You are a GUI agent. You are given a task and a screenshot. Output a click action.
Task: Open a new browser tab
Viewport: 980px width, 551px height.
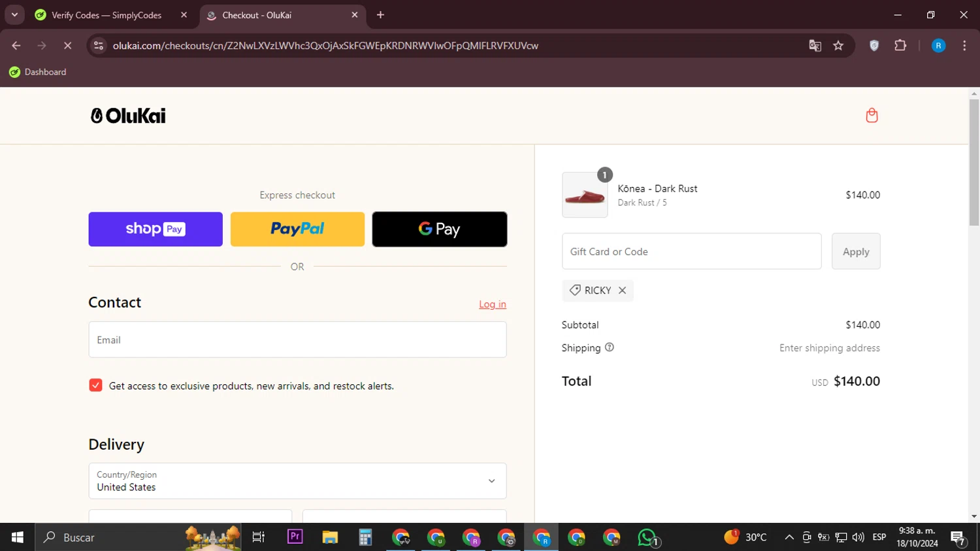click(x=380, y=15)
